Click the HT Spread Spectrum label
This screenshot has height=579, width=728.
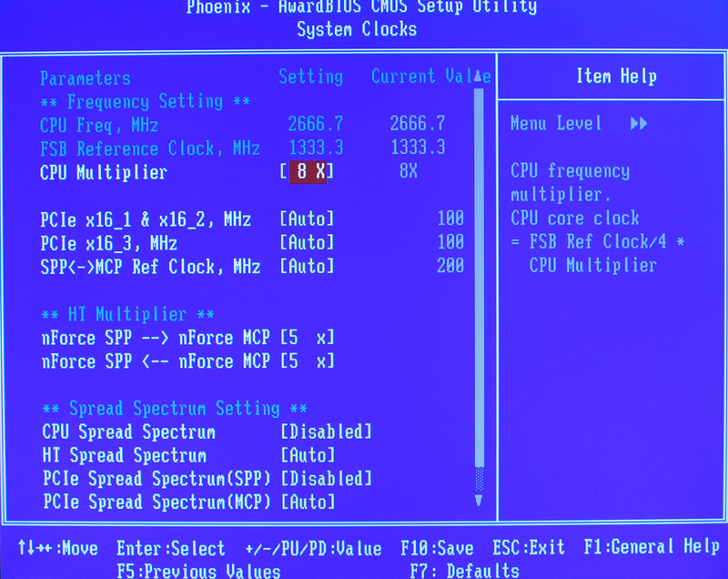[125, 455]
